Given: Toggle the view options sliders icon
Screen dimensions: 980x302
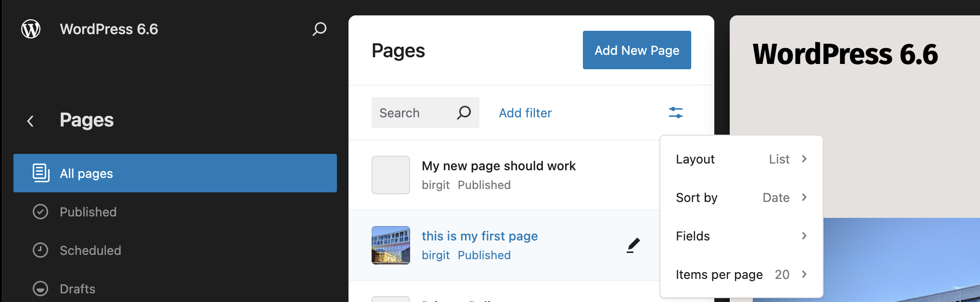Looking at the screenshot, I should [x=676, y=113].
